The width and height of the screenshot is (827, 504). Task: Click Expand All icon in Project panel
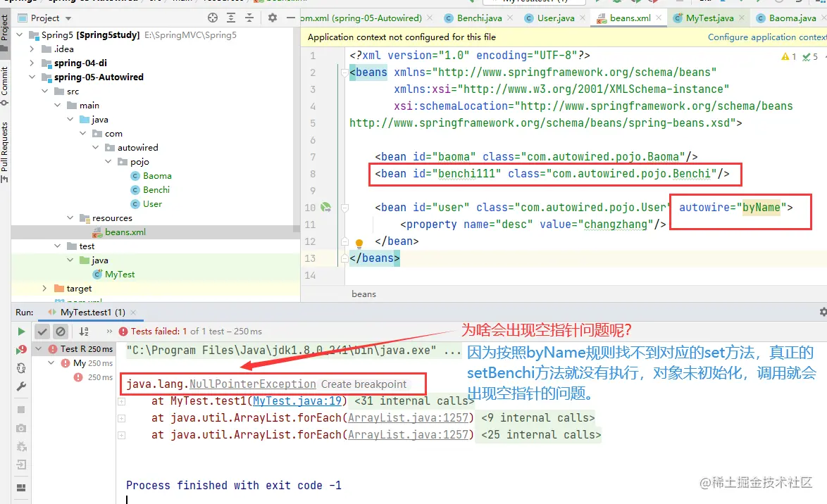click(x=231, y=18)
